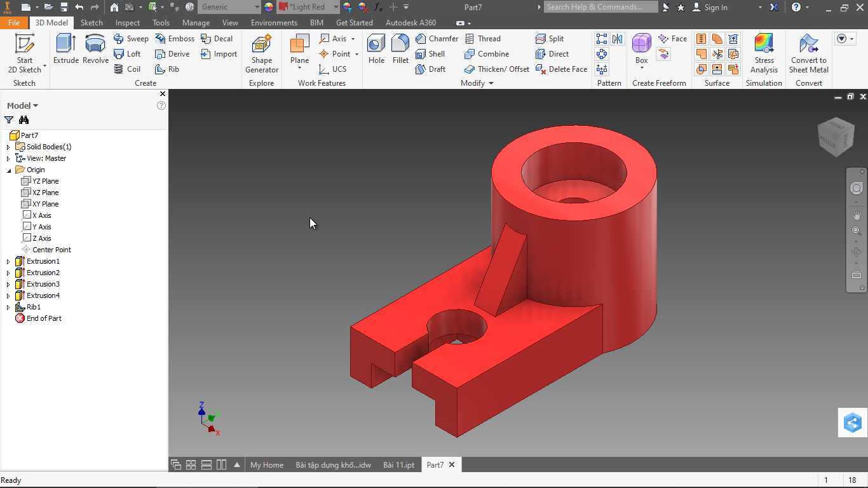Screen dimensions: 868x488
Task: Click the Search Help & Commands field
Action: click(600, 7)
